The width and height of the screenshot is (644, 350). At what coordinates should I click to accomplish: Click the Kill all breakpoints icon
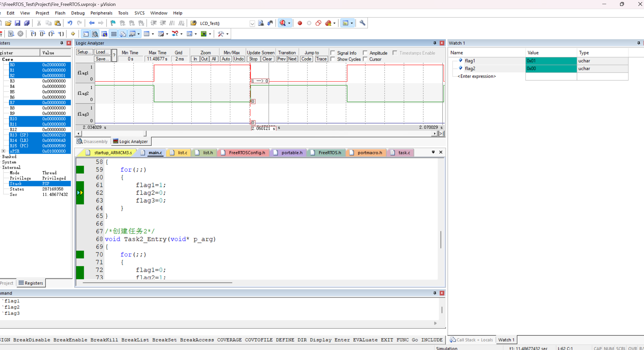click(328, 23)
